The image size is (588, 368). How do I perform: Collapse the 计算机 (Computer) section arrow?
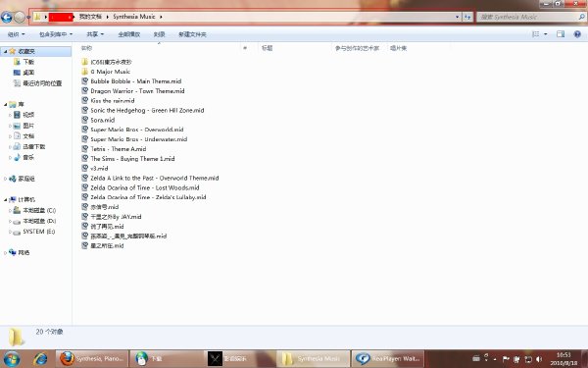[5, 200]
